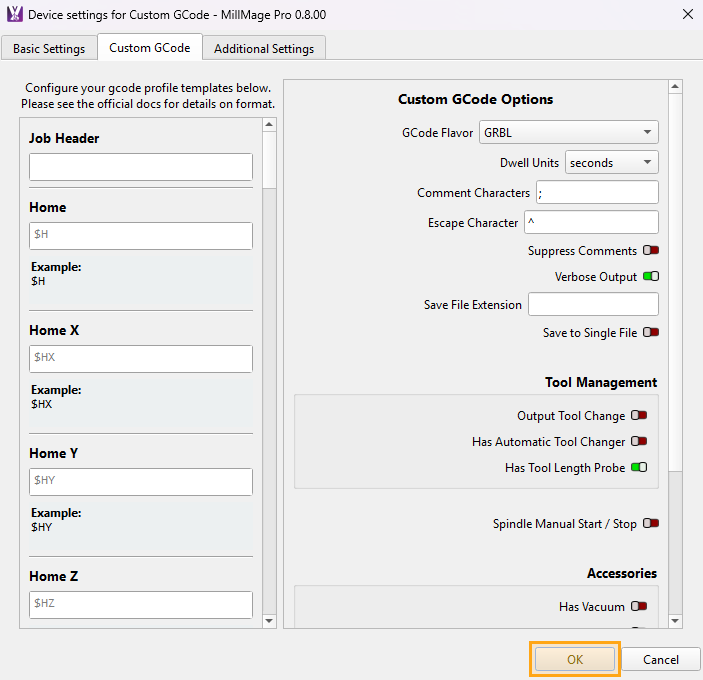Toggle Suppress Comments switch
Image resolution: width=703 pixels, height=680 pixels.
point(651,251)
